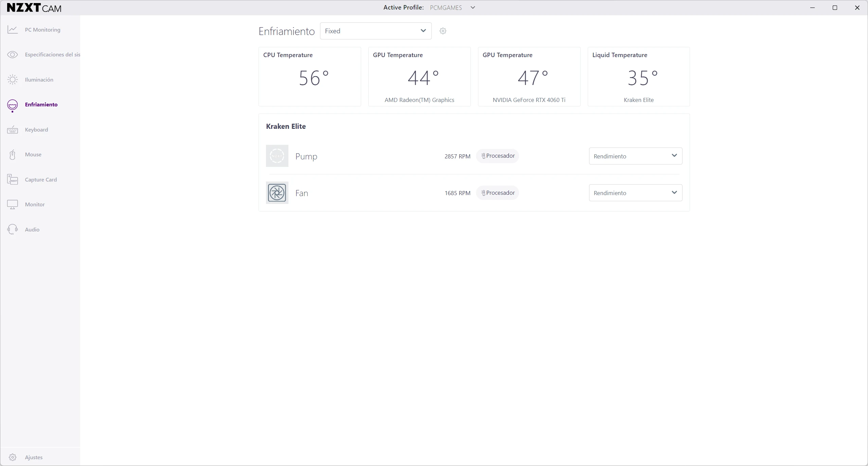Click the Ajustes gear icon
868x466 pixels.
pos(13,457)
